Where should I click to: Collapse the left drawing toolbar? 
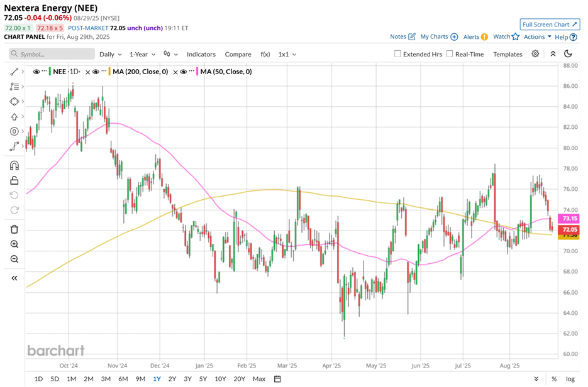tap(14, 278)
